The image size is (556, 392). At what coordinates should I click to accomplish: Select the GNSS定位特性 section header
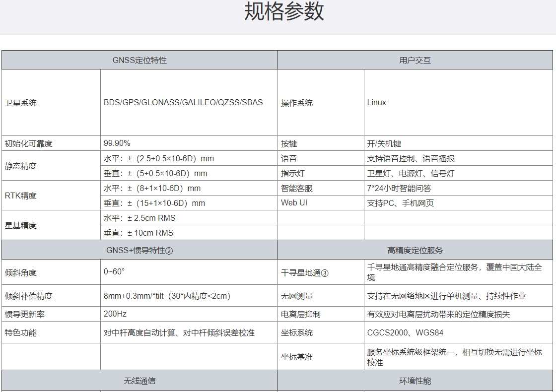(139, 60)
